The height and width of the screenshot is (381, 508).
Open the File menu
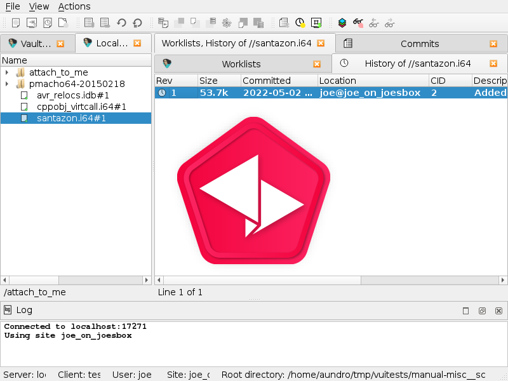[13, 6]
